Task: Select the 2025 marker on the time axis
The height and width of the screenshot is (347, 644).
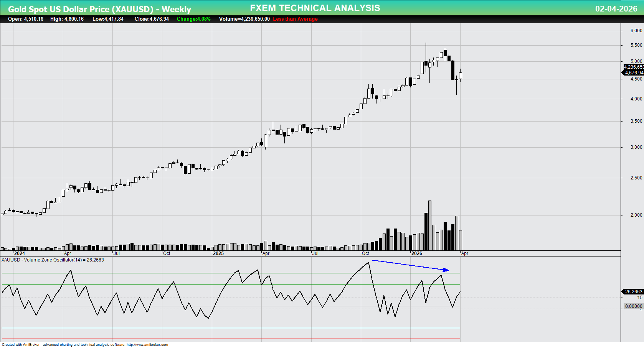Action: (218, 253)
